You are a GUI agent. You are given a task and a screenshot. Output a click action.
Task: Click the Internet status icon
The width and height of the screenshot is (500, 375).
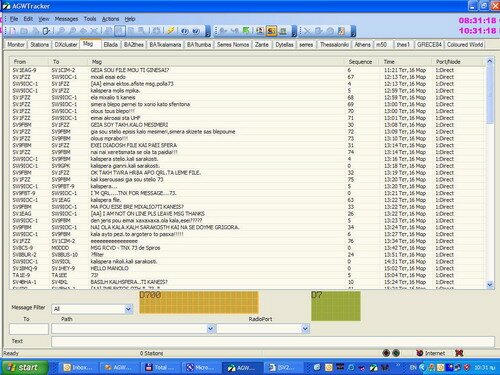(420, 353)
